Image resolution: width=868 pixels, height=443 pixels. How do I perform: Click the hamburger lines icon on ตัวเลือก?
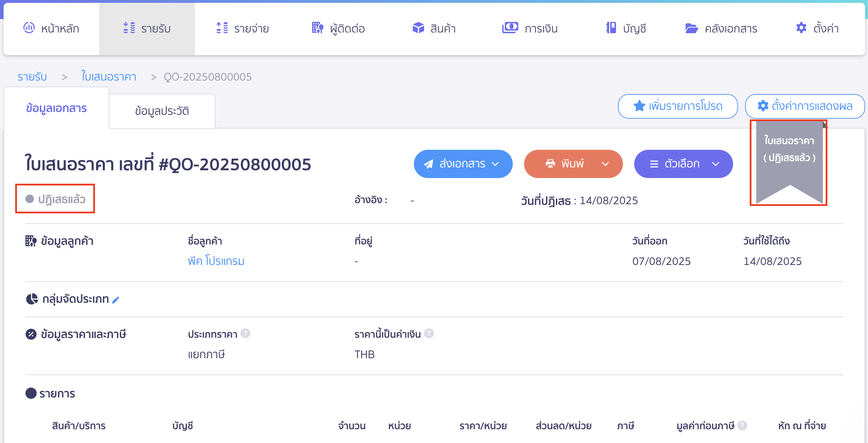pyautogui.click(x=654, y=164)
